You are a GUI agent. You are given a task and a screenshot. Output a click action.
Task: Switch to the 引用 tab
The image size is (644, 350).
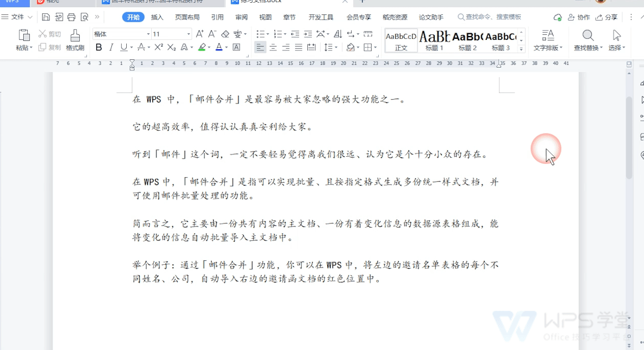217,17
